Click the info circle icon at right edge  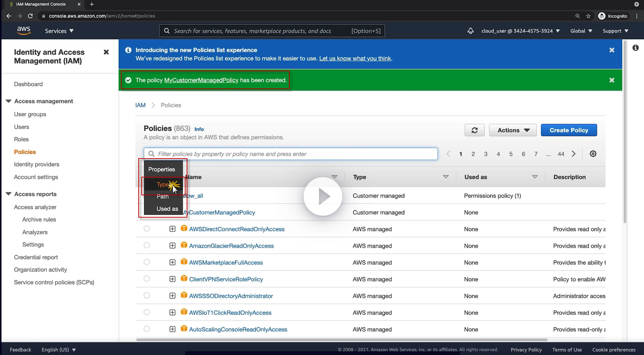click(635, 48)
